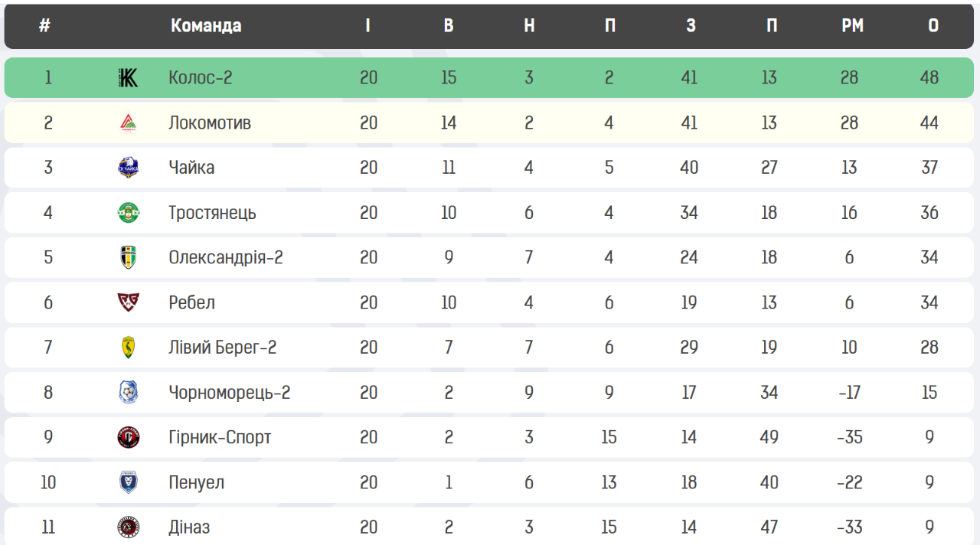Click the Колос-2 team logo
The height and width of the screenshot is (545, 980).
pos(128,77)
